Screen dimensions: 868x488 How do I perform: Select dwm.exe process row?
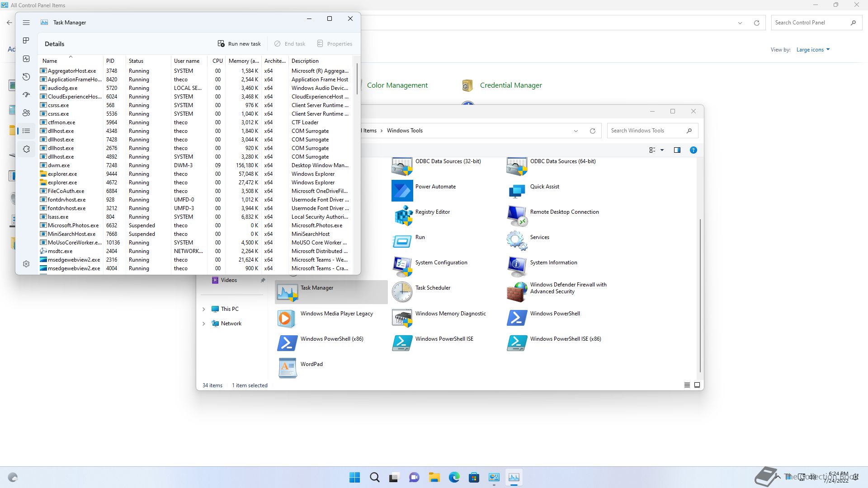tap(195, 165)
